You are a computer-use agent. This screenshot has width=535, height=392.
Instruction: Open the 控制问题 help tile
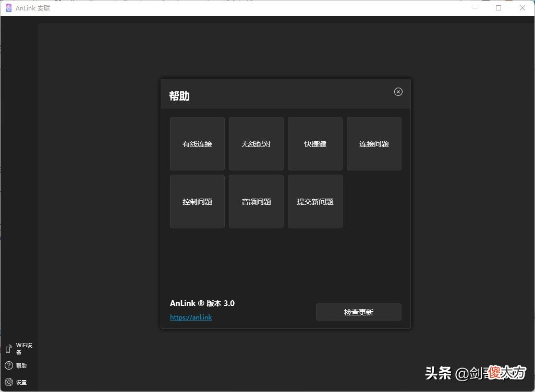pos(197,202)
